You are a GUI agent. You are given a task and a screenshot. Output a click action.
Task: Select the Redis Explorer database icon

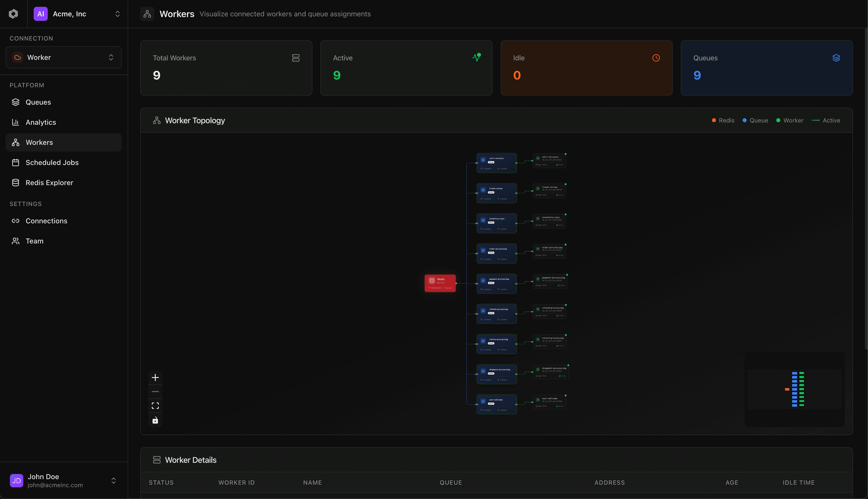click(x=16, y=182)
